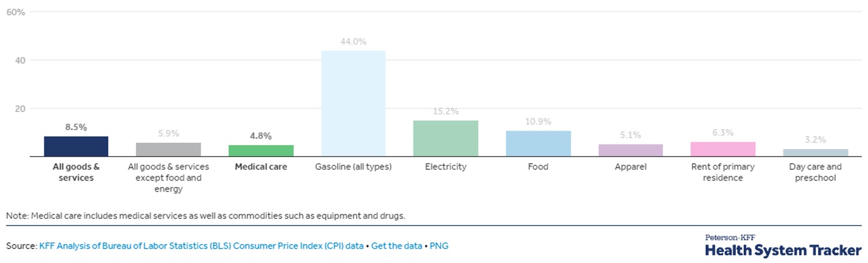Click the 15.2% data label

[446, 112]
